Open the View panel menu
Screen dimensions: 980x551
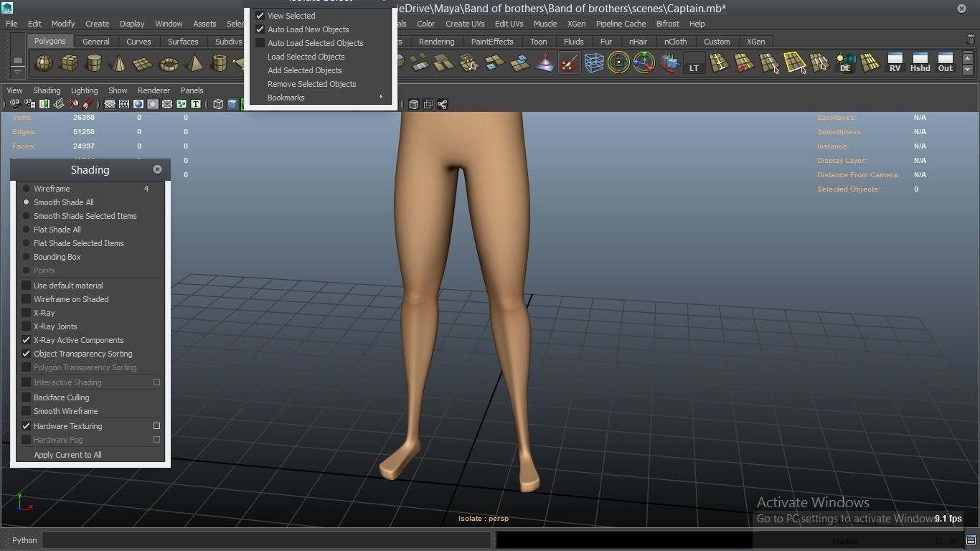pyautogui.click(x=14, y=90)
